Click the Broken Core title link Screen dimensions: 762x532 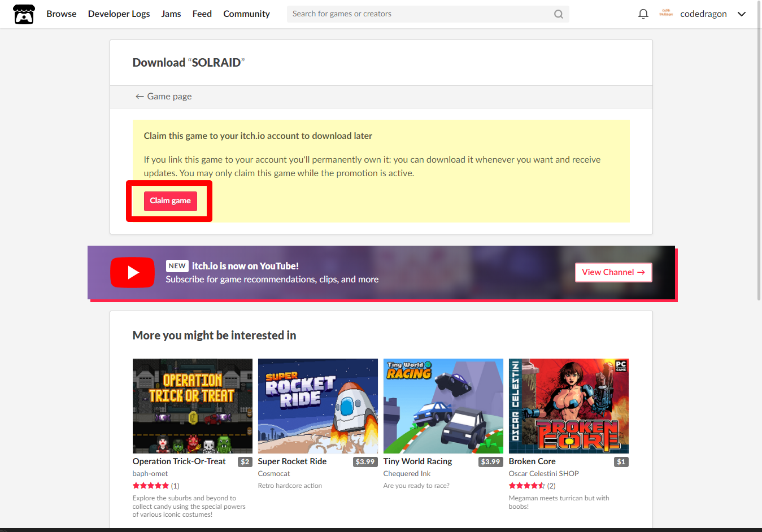tap(532, 461)
